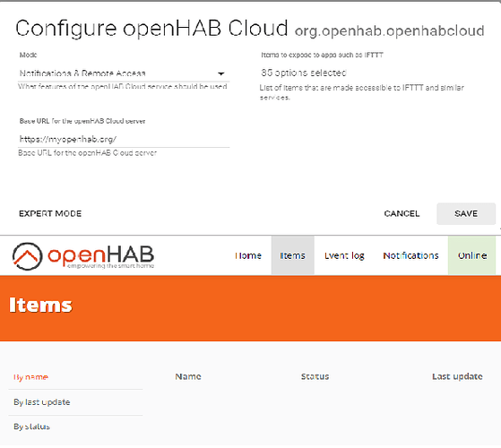
Task: Click the Name column header
Action: click(x=188, y=376)
